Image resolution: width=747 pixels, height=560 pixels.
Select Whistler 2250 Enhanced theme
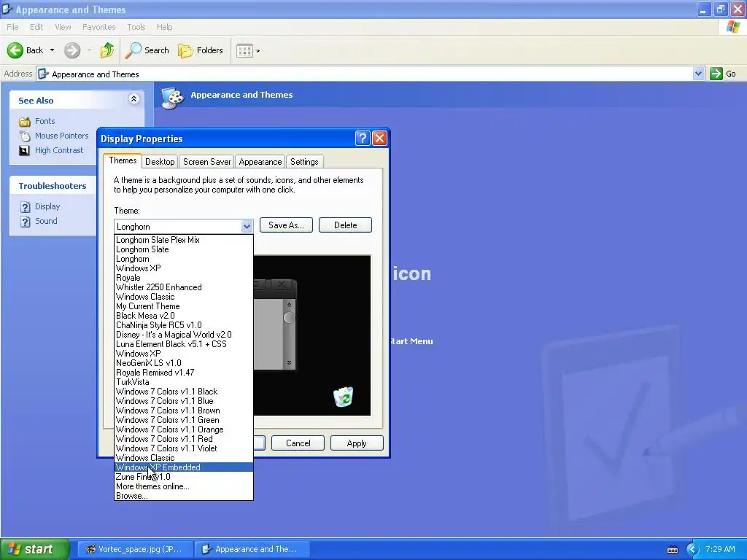click(x=184, y=287)
